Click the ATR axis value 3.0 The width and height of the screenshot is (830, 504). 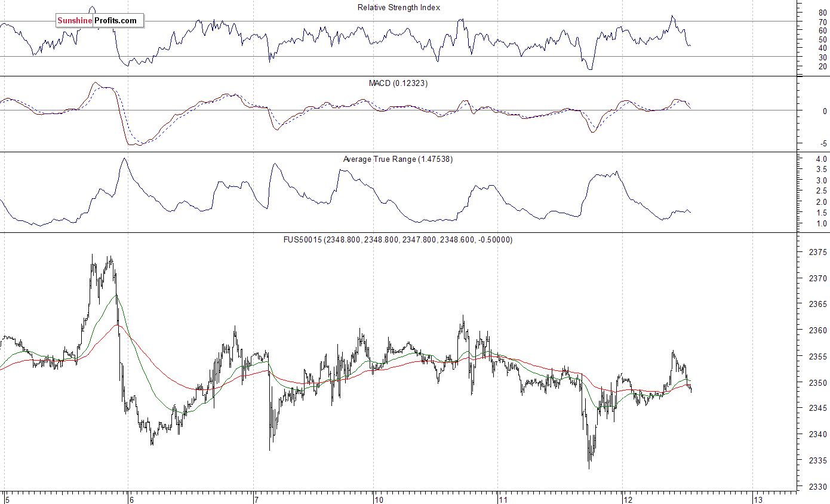click(x=821, y=180)
